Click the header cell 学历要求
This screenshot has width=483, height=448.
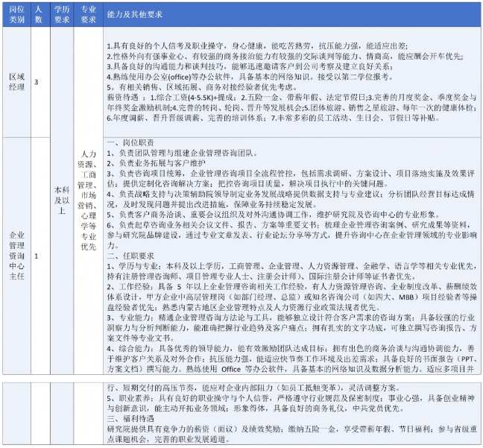[62, 14]
